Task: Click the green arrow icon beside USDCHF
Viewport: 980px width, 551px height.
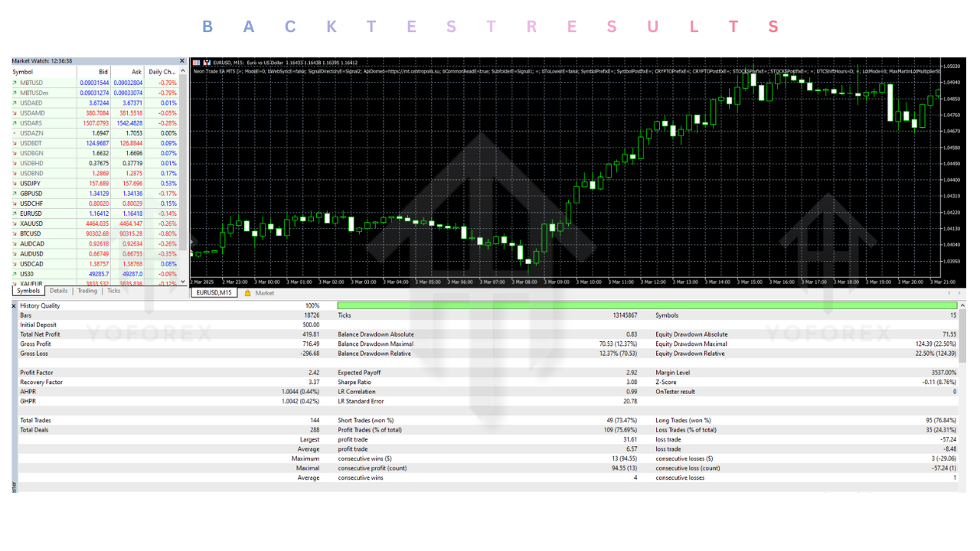Action: [13, 203]
